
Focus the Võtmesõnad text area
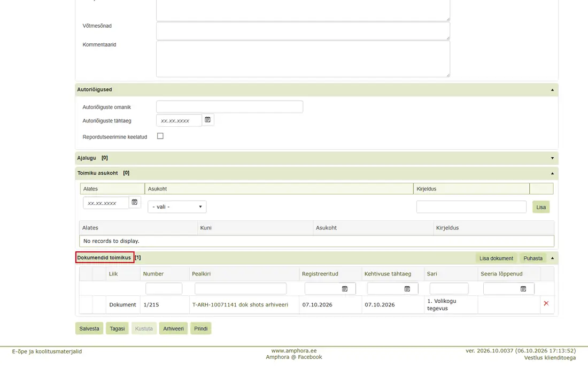click(303, 31)
